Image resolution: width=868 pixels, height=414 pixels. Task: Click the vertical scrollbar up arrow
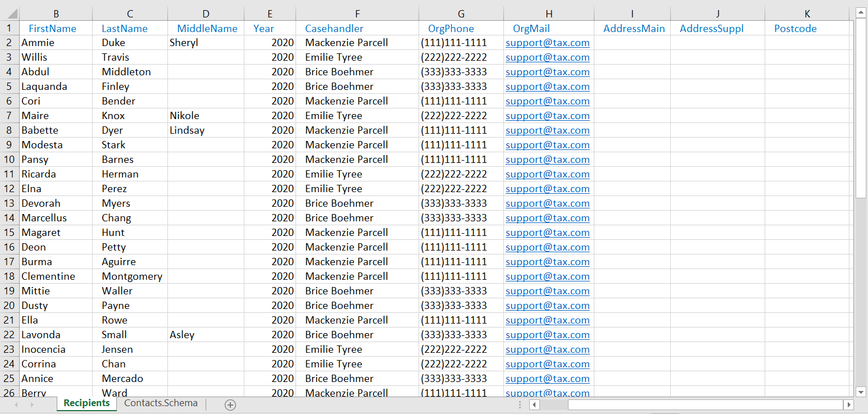(x=861, y=12)
